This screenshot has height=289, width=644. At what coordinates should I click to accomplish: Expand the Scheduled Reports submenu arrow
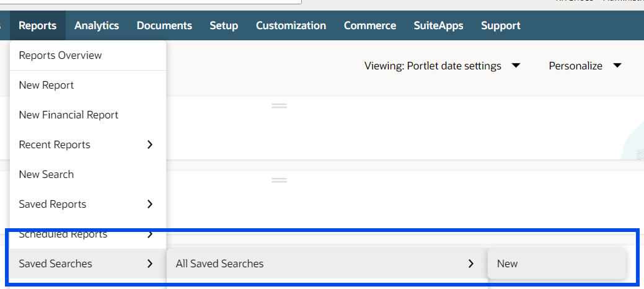pos(149,234)
